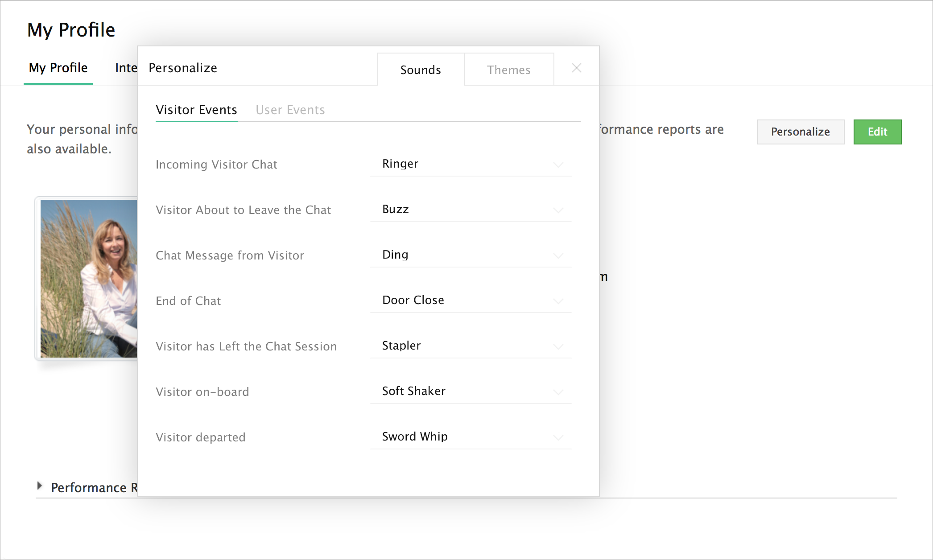Click the profile photo thumbnail
The width and height of the screenshot is (933, 560).
point(88,279)
